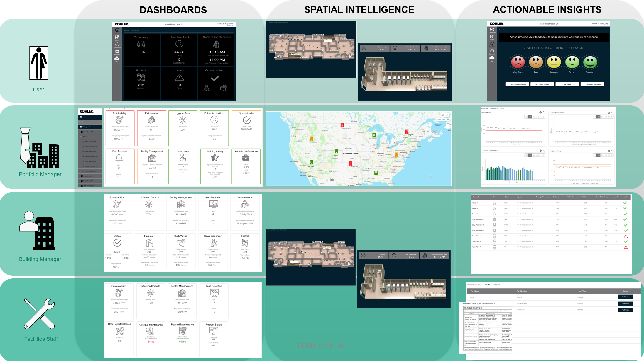Open settings gear on Sustainability chart
This screenshot has height=361, width=644.
[540, 113]
